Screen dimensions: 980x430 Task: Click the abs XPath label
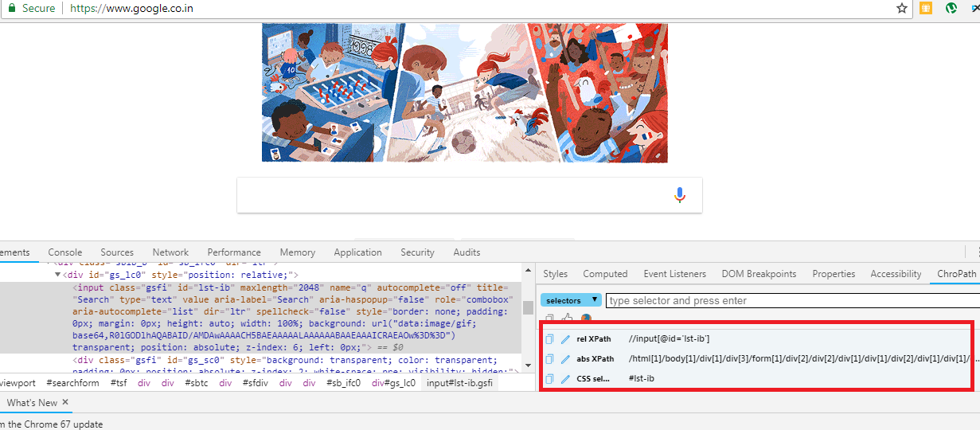595,359
